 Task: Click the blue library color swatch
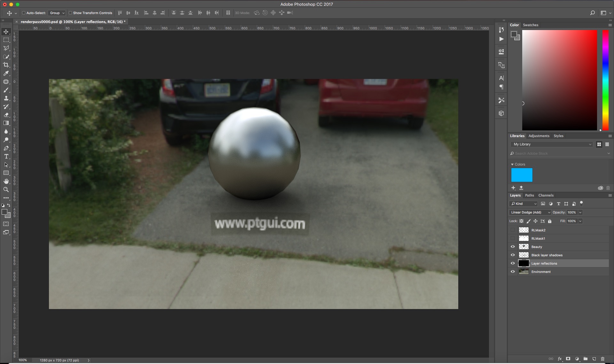(x=522, y=175)
